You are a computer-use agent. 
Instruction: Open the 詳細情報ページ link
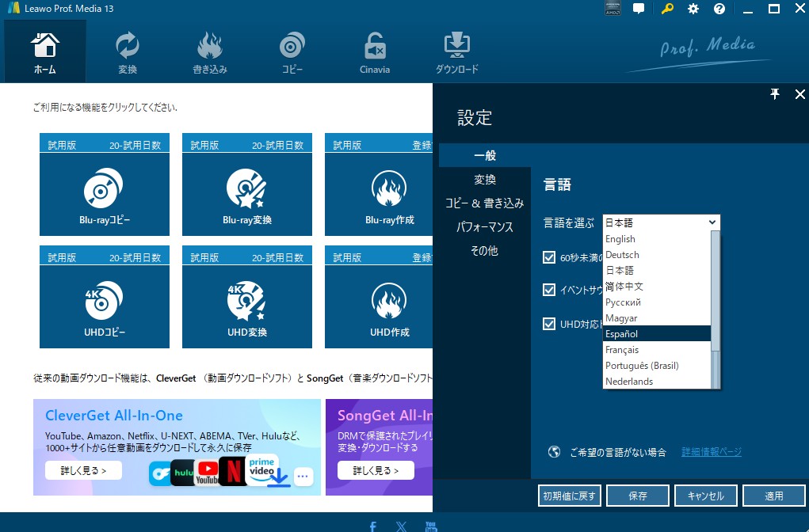pyautogui.click(x=712, y=451)
